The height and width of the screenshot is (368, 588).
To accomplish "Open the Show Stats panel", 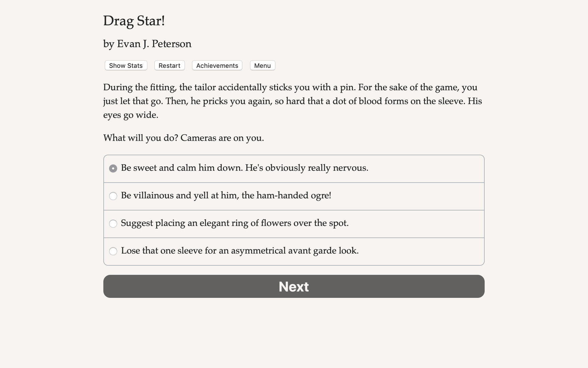I will [125, 65].
